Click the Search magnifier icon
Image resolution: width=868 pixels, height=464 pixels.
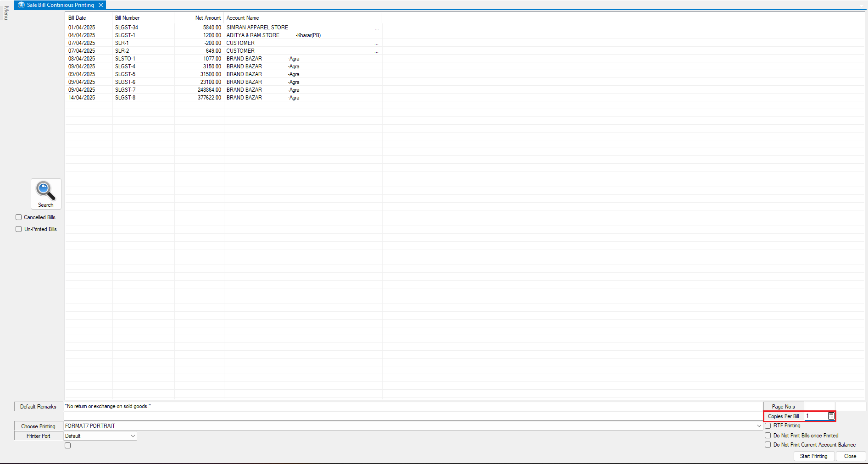[x=46, y=191]
